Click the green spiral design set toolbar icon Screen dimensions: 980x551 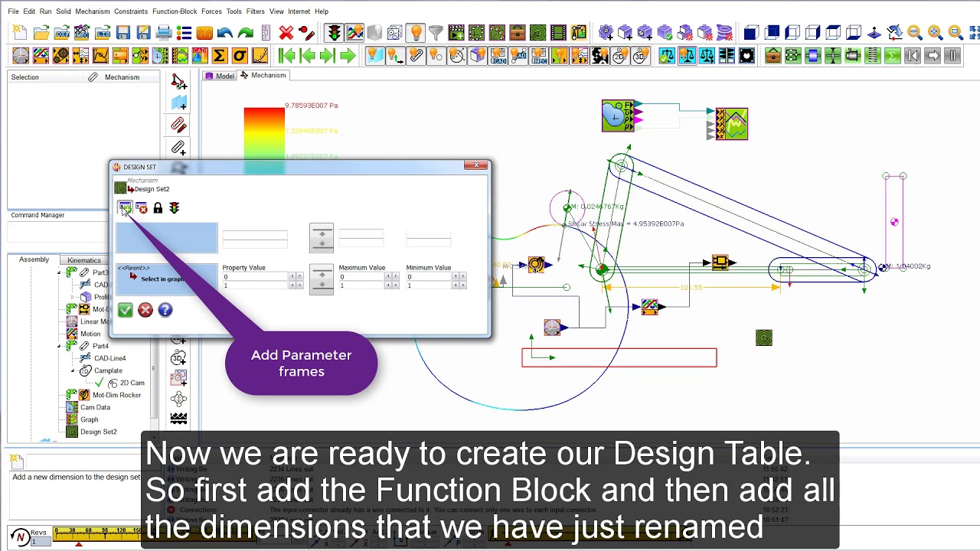pos(538,33)
